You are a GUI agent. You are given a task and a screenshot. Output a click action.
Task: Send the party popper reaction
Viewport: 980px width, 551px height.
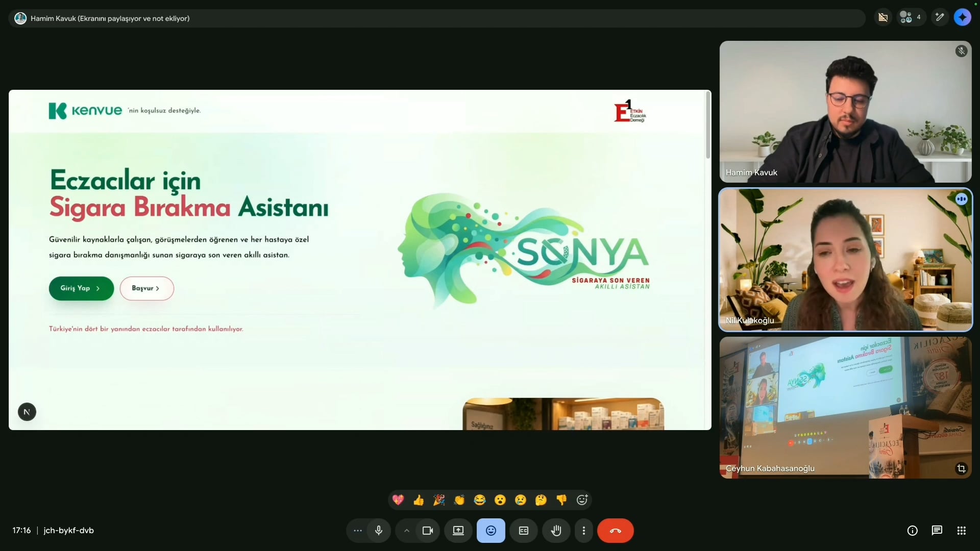tap(439, 500)
